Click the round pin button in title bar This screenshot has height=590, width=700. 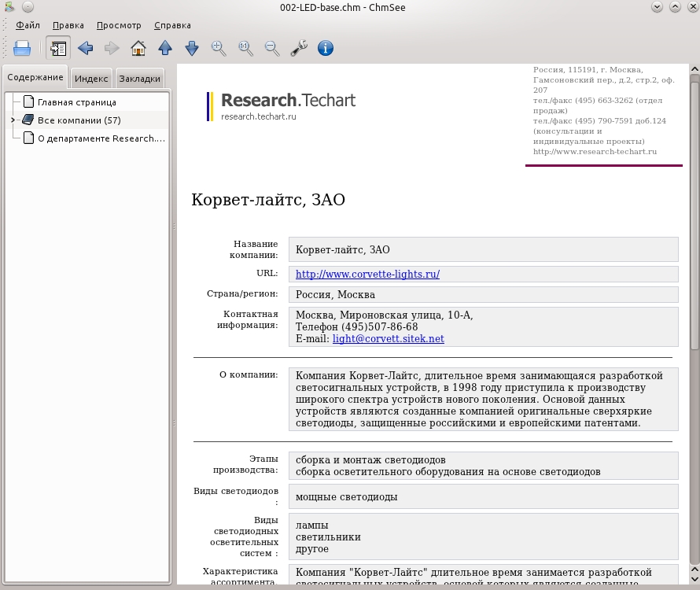[28, 7]
